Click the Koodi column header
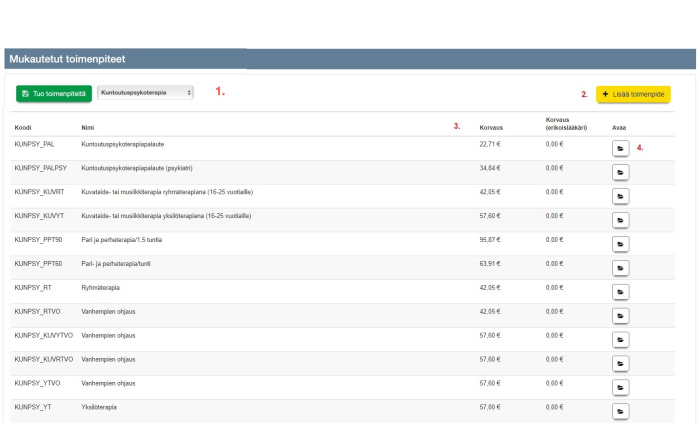 23,127
